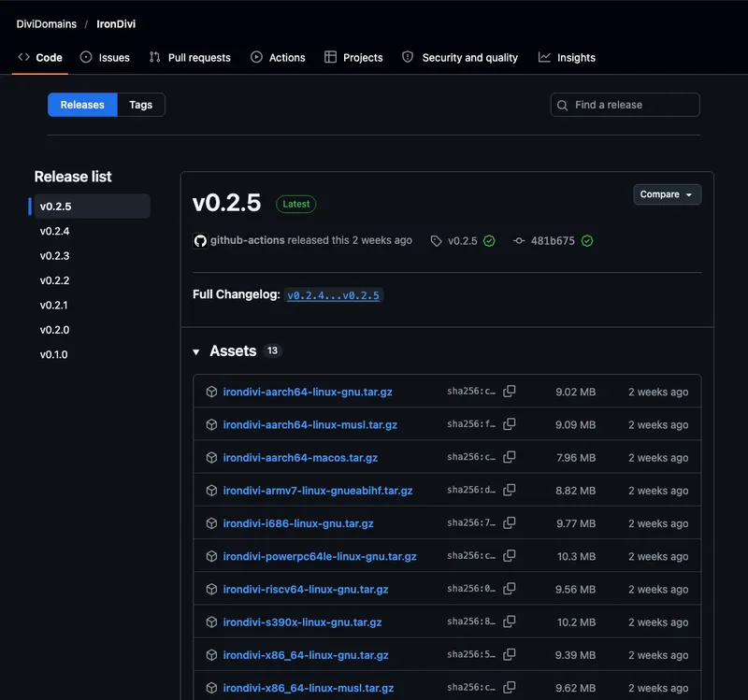
Task: Open the Projects tab
Action: (x=353, y=57)
